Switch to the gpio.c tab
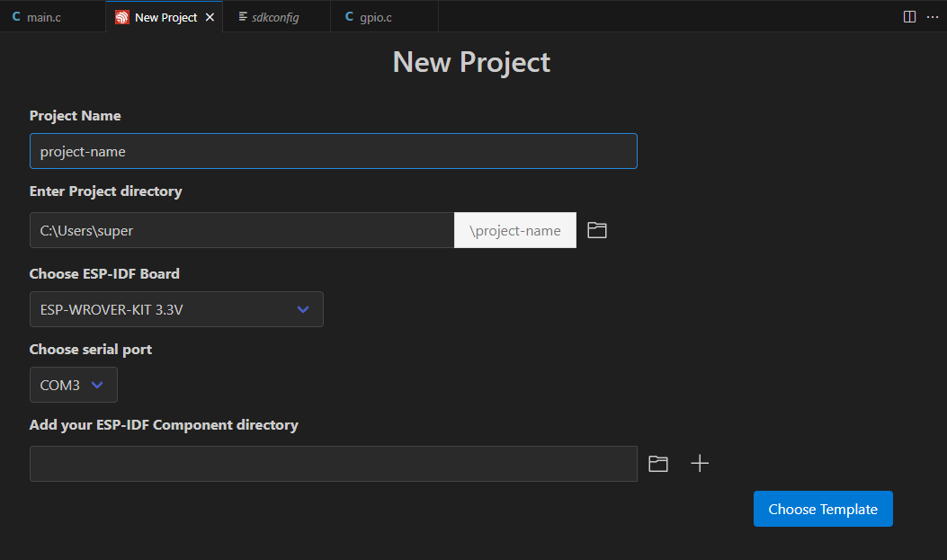Viewport: 947px width, 560px height. coord(384,17)
